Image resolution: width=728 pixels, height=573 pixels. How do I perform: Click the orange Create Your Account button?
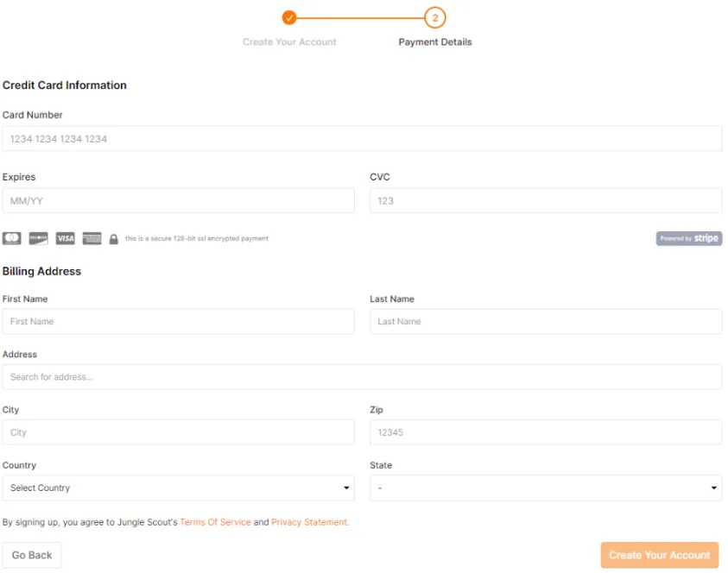[660, 555]
